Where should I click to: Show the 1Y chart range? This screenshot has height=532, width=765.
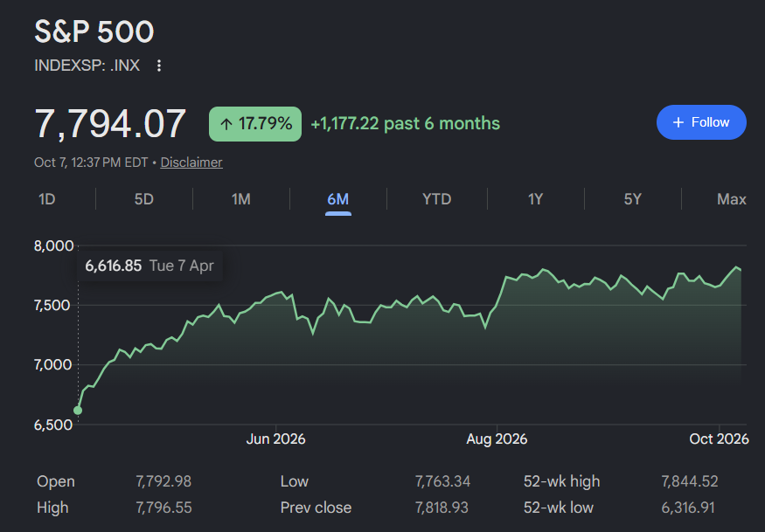pos(535,199)
